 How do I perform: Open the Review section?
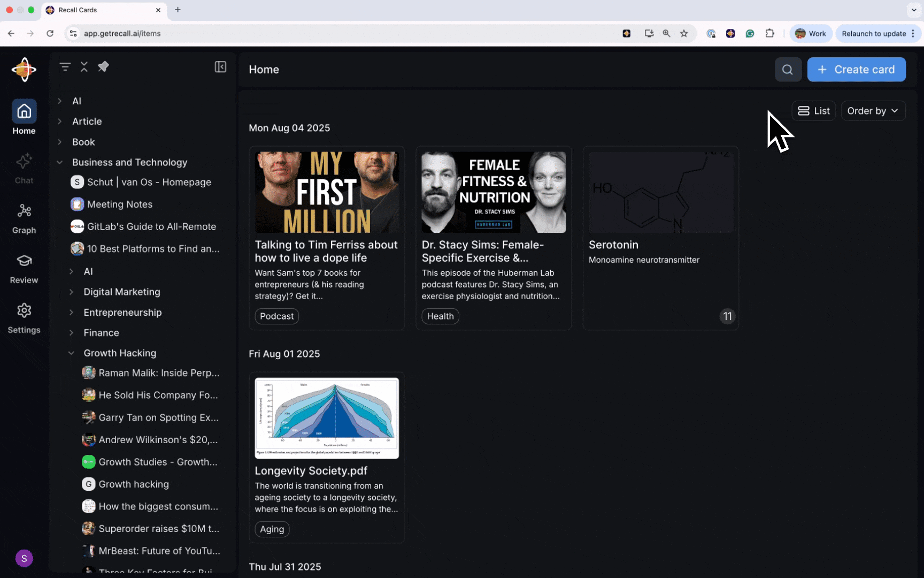click(x=24, y=268)
